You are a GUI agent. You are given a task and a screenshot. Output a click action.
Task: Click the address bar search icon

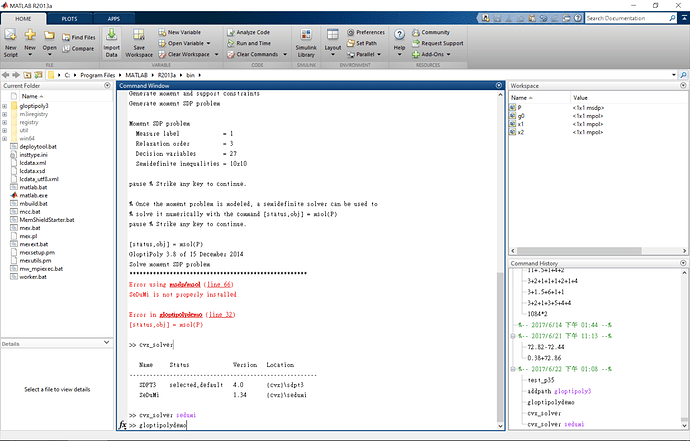pos(683,75)
